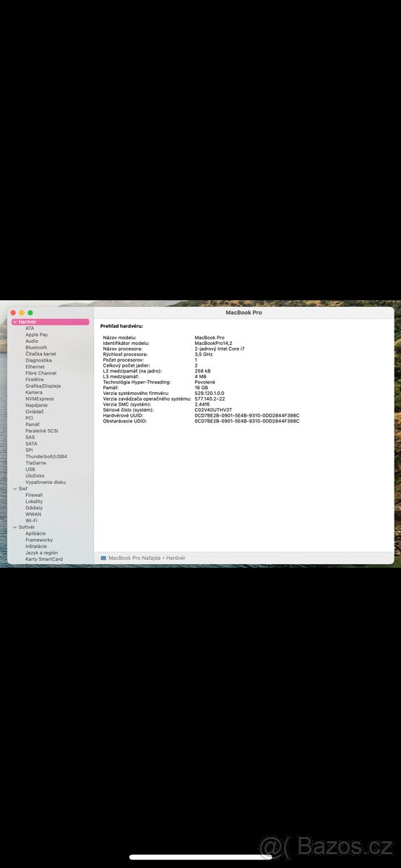Image resolution: width=401 pixels, height=868 pixels.
Task: Click MacBook Pro Naťajda in path bar
Action: pyautogui.click(x=134, y=558)
